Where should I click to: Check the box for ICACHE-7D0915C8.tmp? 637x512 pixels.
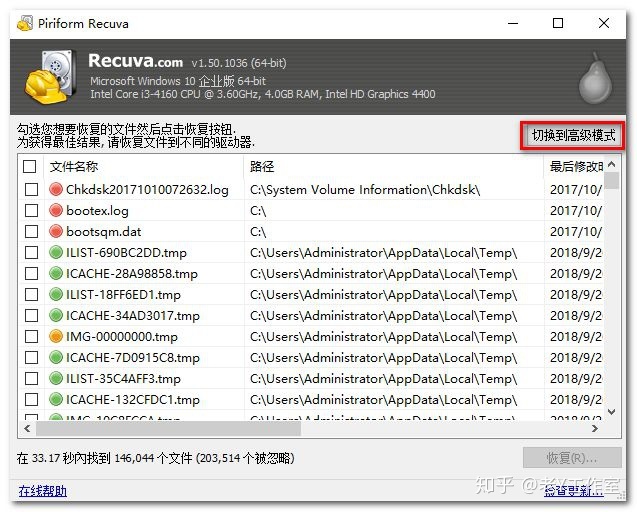click(x=31, y=358)
